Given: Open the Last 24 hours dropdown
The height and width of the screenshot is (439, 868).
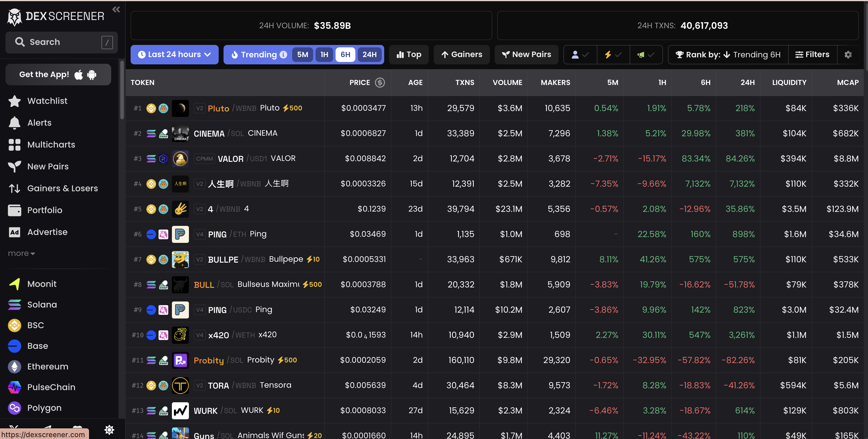Looking at the screenshot, I should (x=174, y=55).
